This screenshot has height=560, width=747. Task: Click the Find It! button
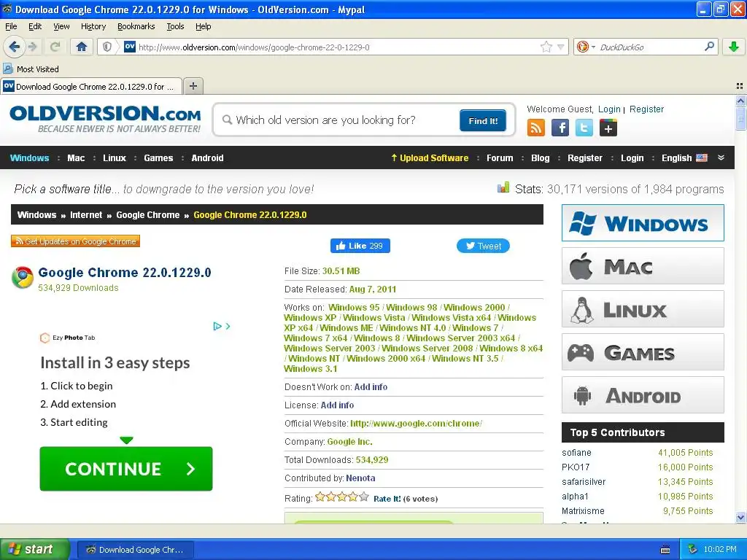pyautogui.click(x=483, y=120)
